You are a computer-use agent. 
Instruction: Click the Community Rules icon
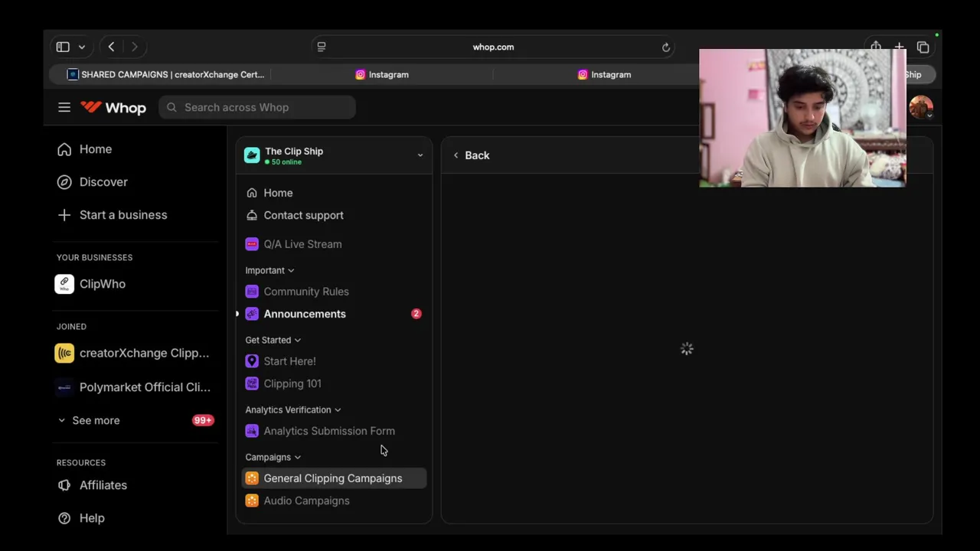point(252,292)
